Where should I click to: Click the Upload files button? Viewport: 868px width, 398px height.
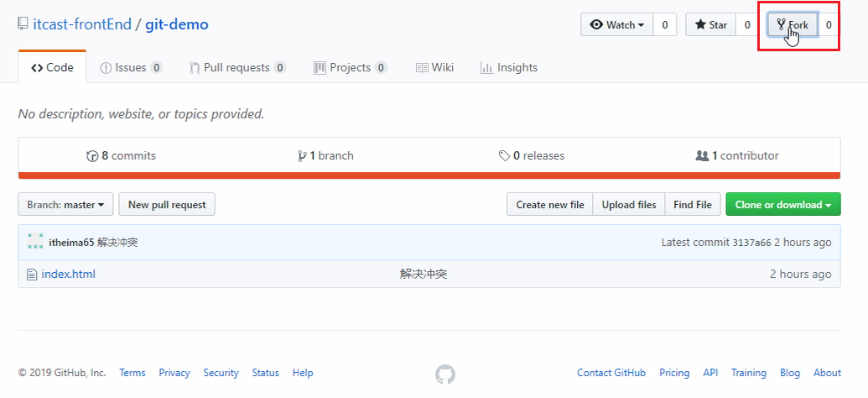[629, 205]
